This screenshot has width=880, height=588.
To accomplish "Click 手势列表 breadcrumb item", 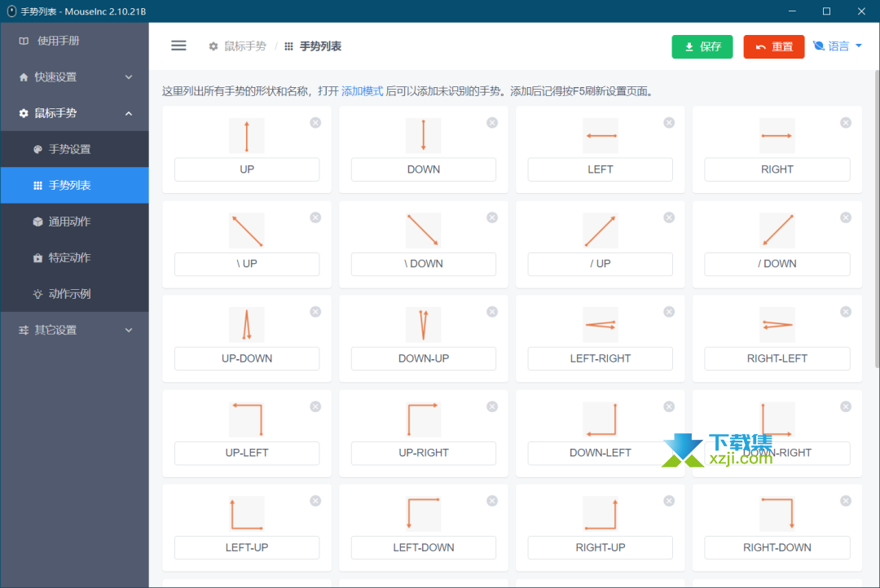I will (313, 46).
